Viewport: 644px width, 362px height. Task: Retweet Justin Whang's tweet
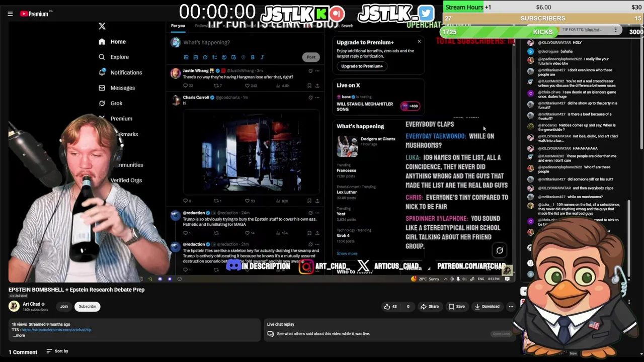tap(217, 86)
